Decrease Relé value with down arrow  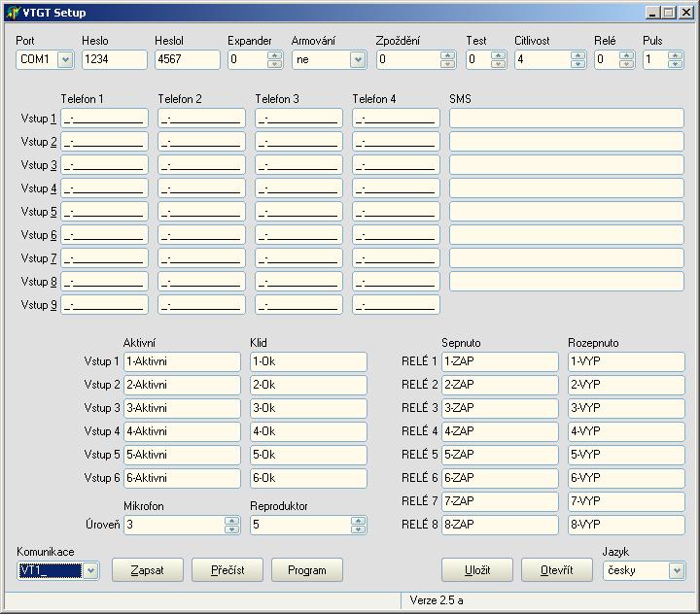tap(627, 64)
